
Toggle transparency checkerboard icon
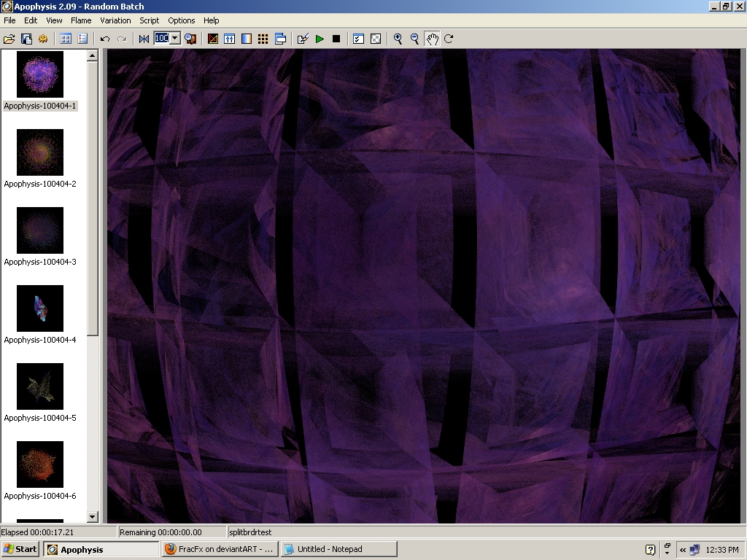pos(376,39)
